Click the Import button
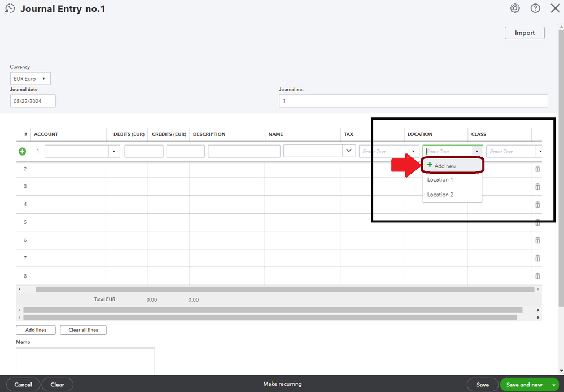The height and width of the screenshot is (392, 564). pos(524,33)
